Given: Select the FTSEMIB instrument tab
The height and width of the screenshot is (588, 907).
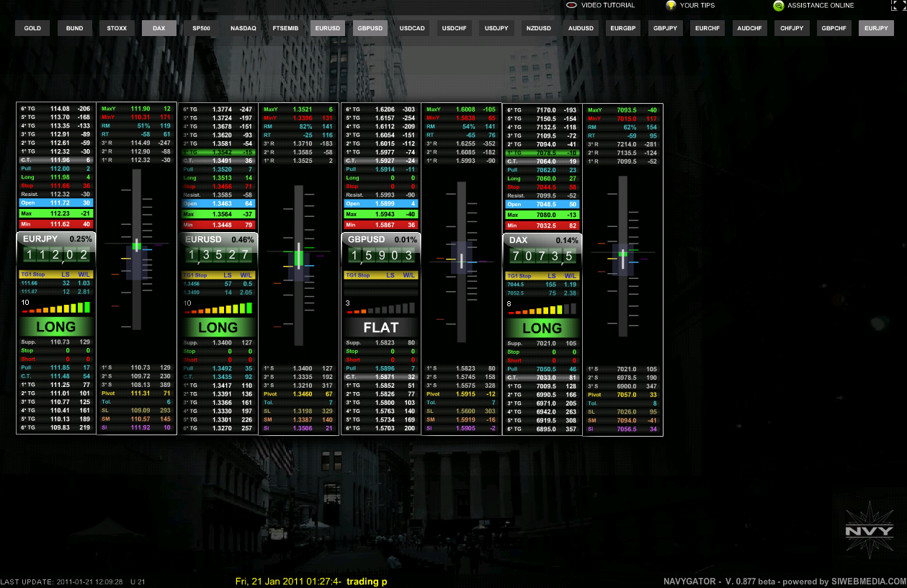Looking at the screenshot, I should [285, 29].
